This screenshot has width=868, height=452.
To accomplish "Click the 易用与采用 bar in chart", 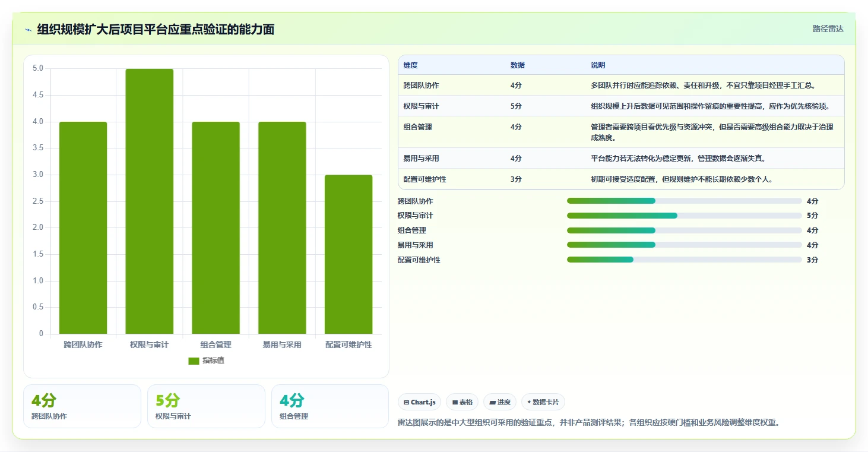I will tap(282, 228).
